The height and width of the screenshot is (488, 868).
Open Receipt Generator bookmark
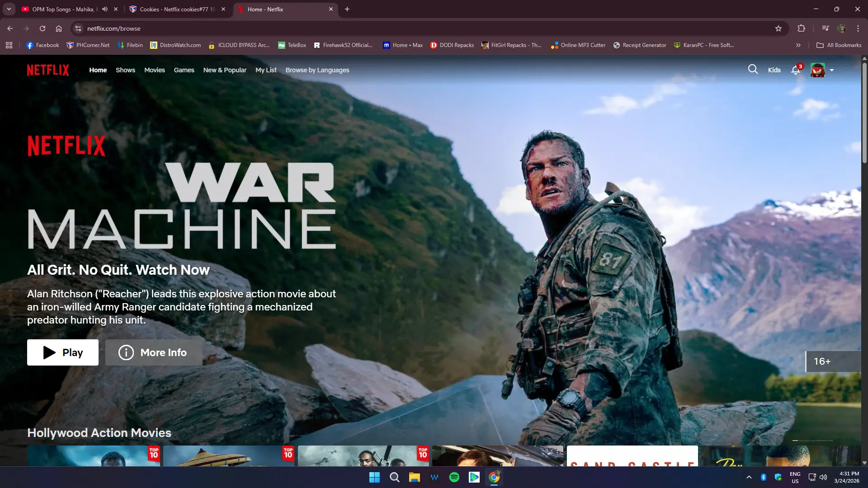coord(639,45)
